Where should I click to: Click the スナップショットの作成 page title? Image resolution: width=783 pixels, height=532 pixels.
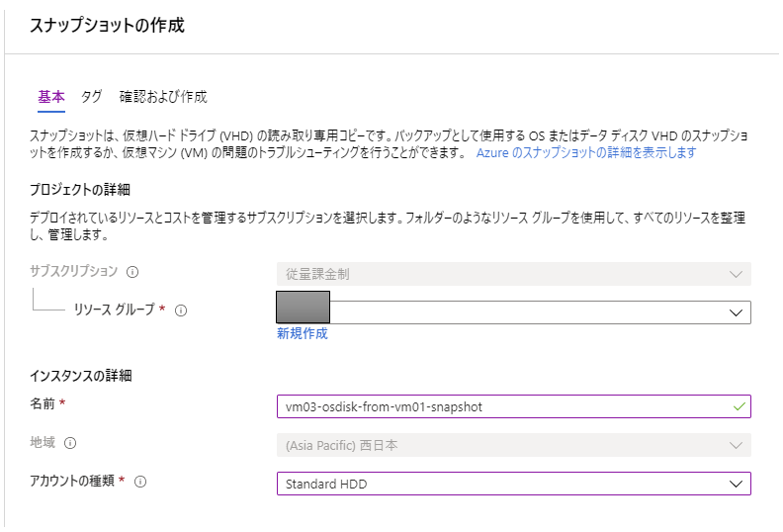click(x=108, y=25)
